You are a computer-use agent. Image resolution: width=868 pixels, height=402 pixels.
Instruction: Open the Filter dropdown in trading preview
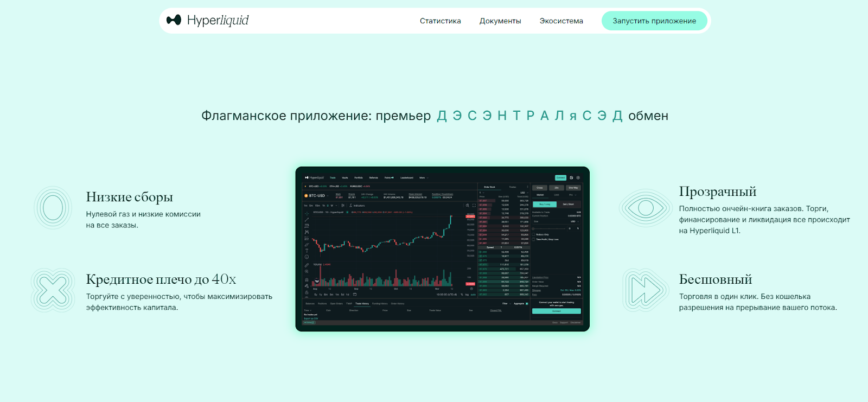pos(506,304)
